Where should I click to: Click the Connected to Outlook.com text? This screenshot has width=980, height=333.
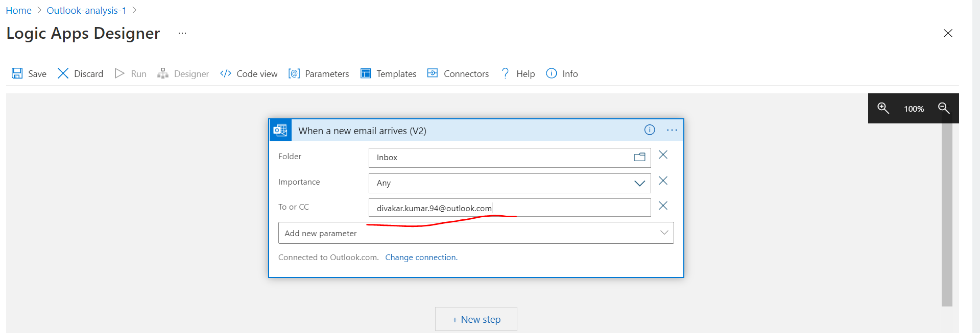328,257
